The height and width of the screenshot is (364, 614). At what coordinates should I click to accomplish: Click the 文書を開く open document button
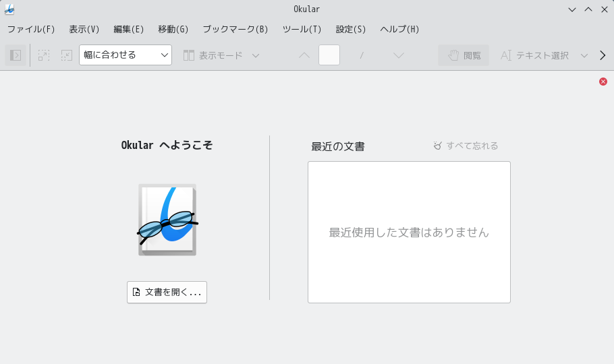point(167,293)
